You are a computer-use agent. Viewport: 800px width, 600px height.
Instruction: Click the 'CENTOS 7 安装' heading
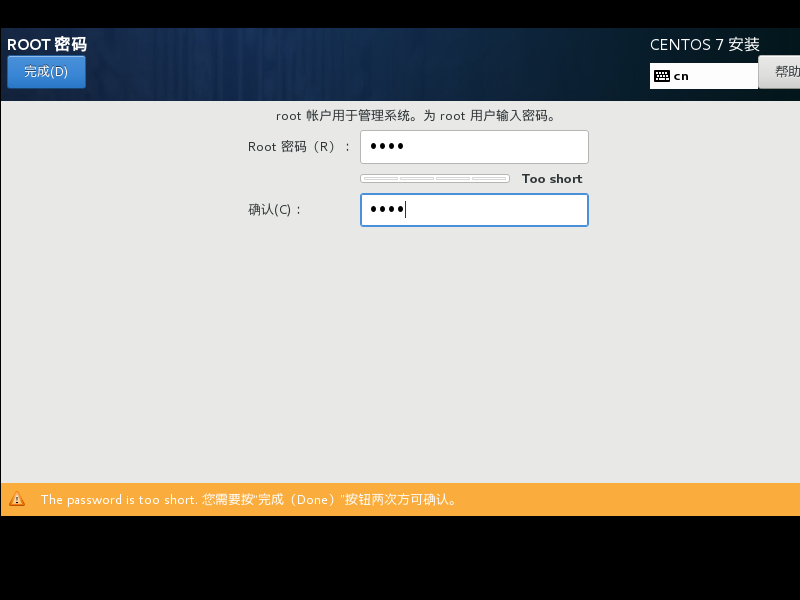click(x=705, y=44)
